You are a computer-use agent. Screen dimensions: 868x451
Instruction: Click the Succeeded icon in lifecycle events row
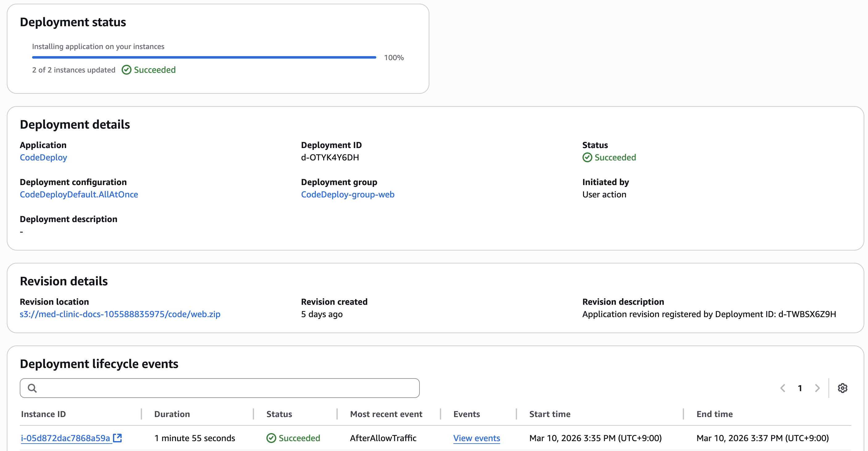(x=271, y=438)
